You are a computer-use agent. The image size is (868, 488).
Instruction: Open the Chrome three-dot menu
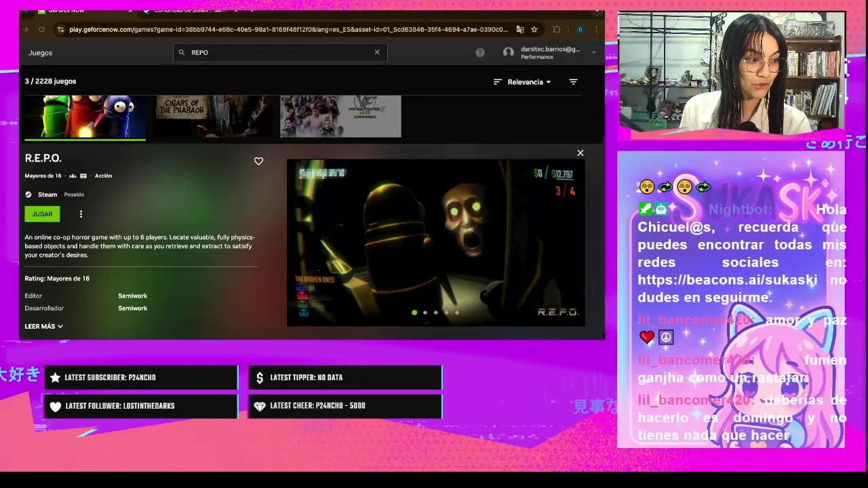point(595,29)
